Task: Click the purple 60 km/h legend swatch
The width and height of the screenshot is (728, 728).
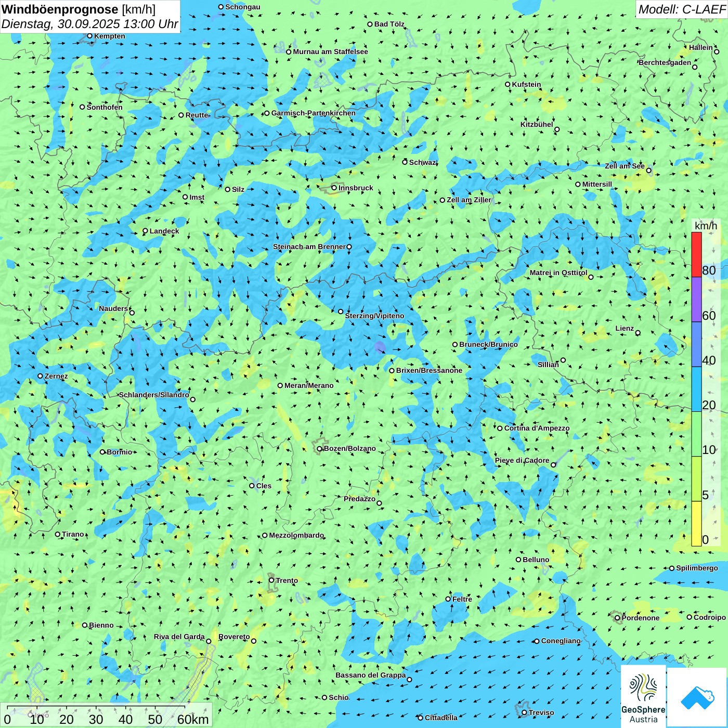Action: point(696,300)
